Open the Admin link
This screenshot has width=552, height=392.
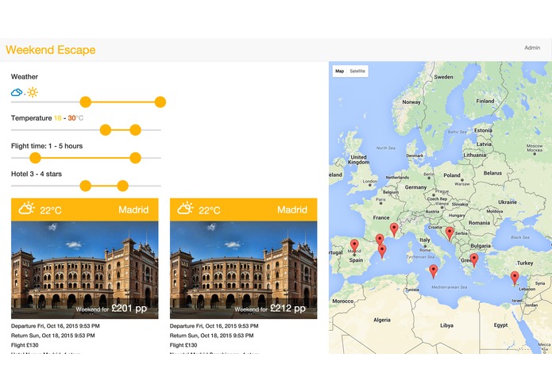pos(532,48)
